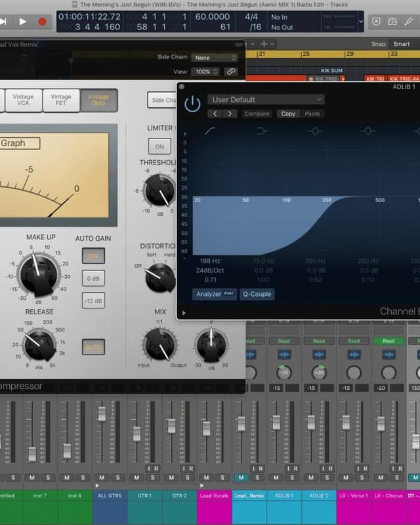Toggle the 100 Hz parametric band icon
The image size is (420, 525).
click(x=315, y=131)
